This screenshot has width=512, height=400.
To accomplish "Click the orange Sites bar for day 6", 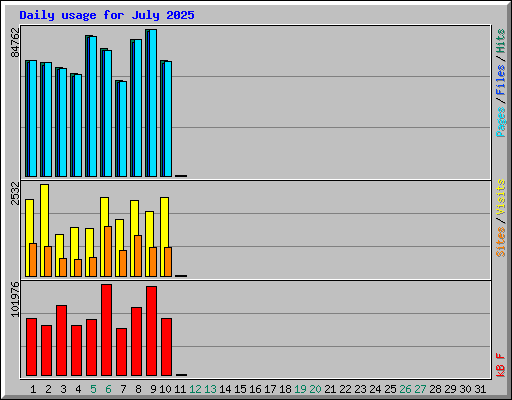I will coord(108,251).
